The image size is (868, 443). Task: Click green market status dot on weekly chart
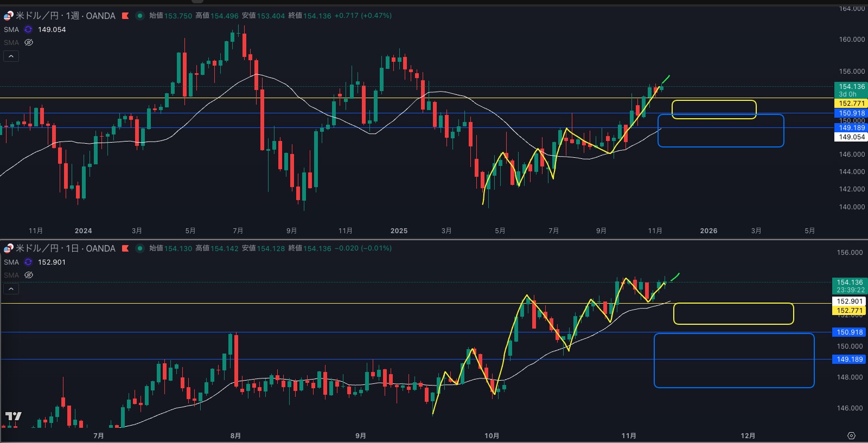[x=139, y=16]
